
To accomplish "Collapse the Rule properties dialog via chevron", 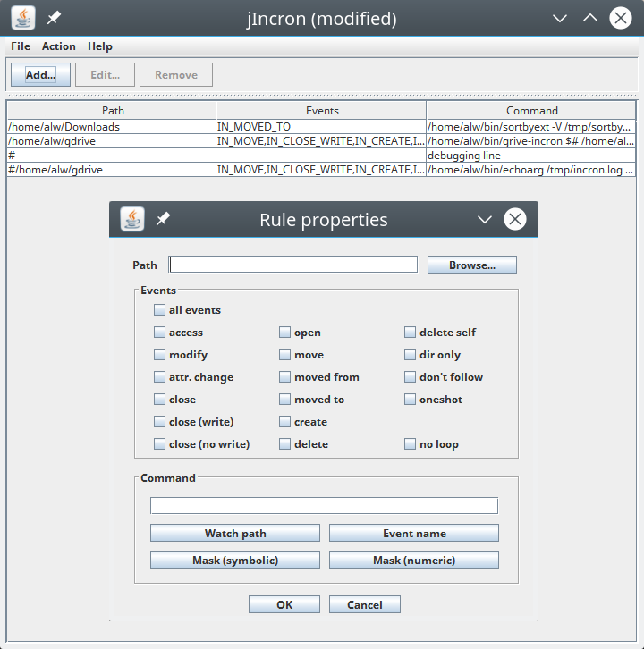I will [x=485, y=220].
